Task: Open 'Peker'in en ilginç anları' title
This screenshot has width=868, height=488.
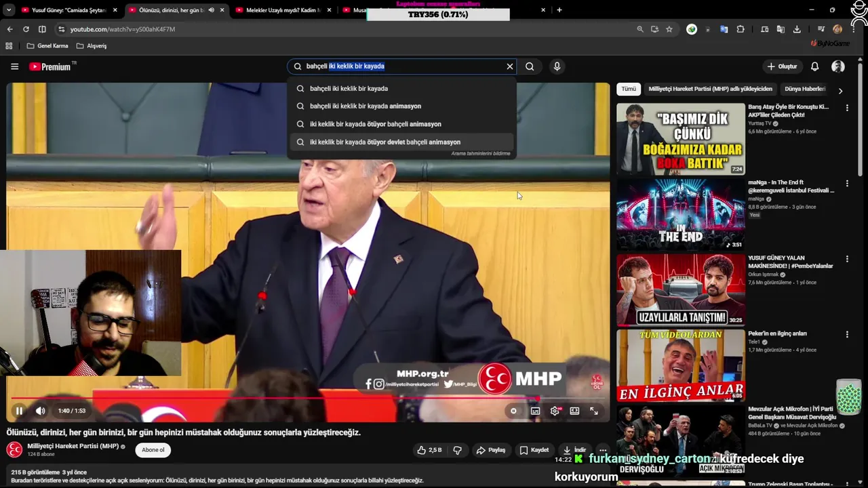Action: tap(777, 333)
